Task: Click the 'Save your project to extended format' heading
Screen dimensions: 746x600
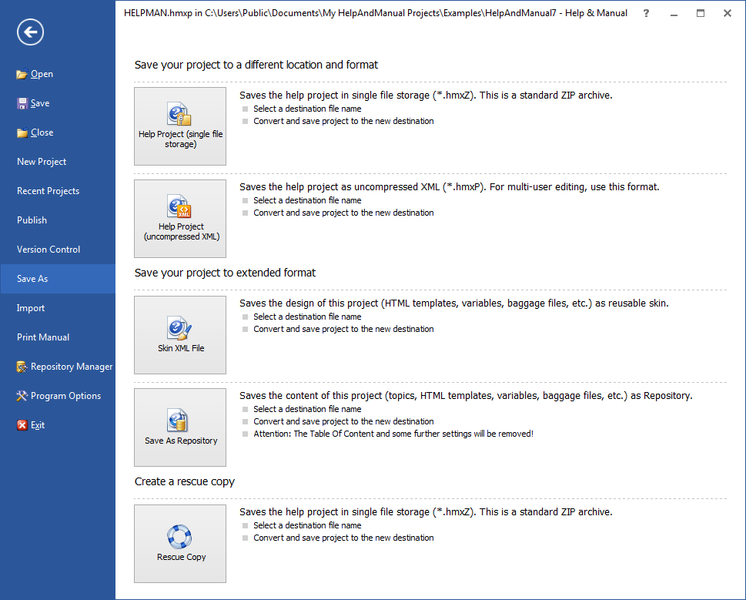Action: coord(225,273)
